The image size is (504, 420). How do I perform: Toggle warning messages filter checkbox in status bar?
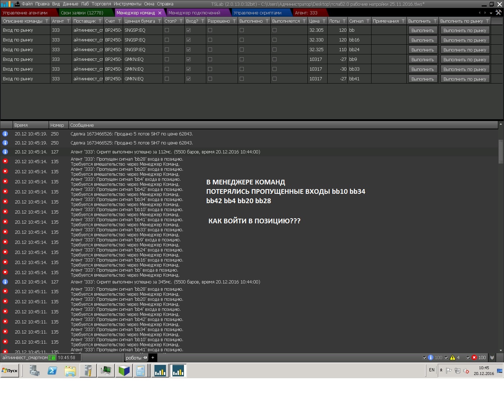click(x=446, y=358)
